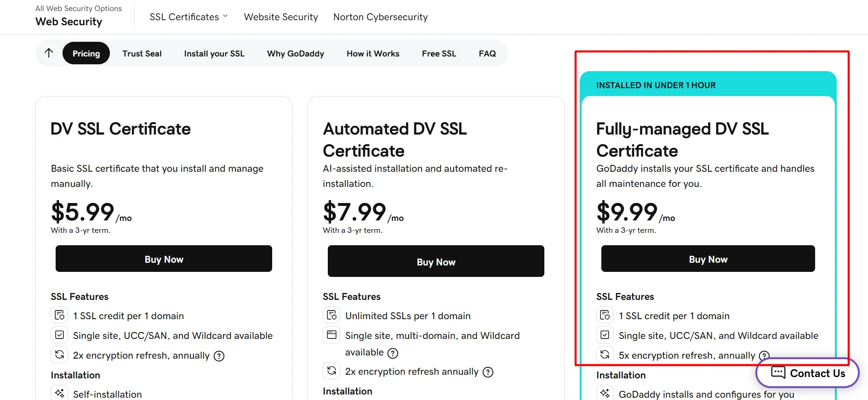Select the How it Works tab
The width and height of the screenshot is (868, 400).
(x=373, y=53)
